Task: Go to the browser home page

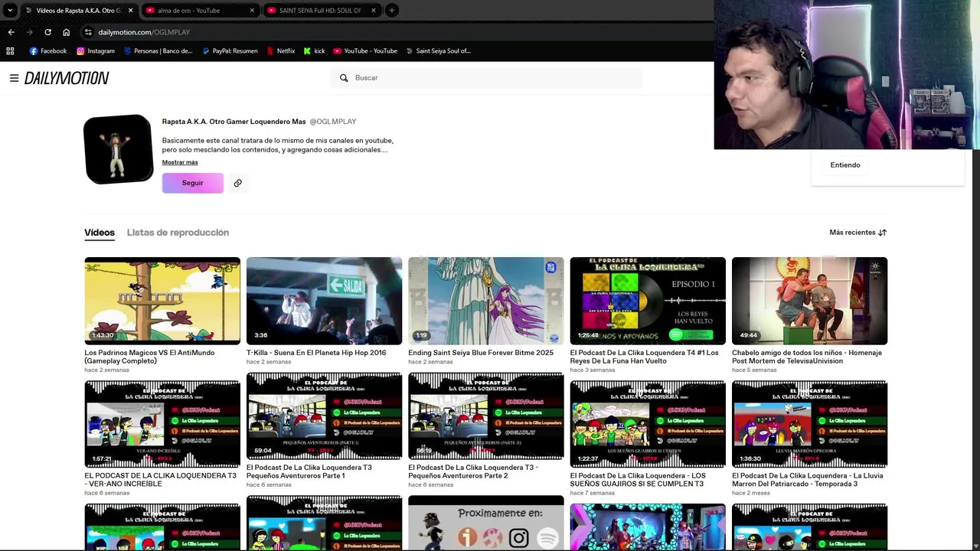Action: pos(66,32)
